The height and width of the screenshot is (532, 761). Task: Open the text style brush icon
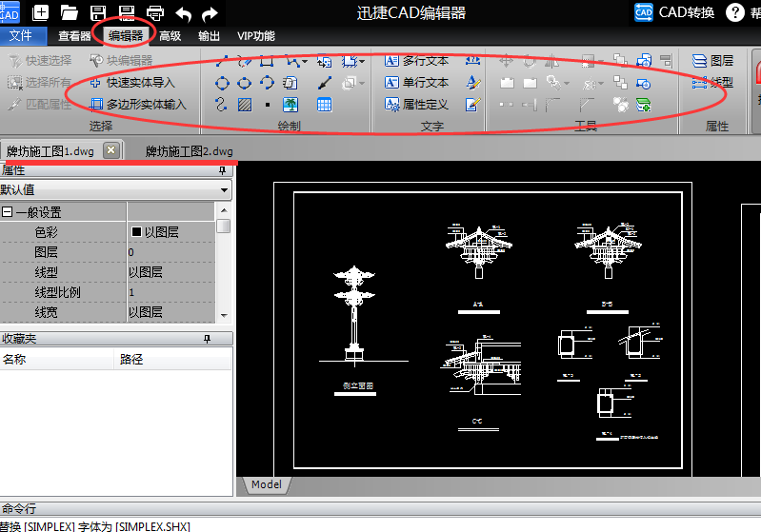click(472, 83)
